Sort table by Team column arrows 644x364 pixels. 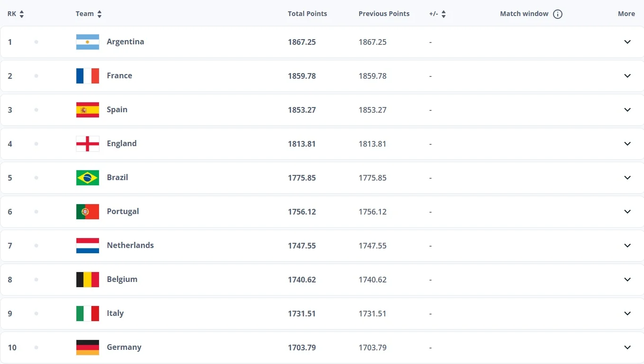point(99,14)
